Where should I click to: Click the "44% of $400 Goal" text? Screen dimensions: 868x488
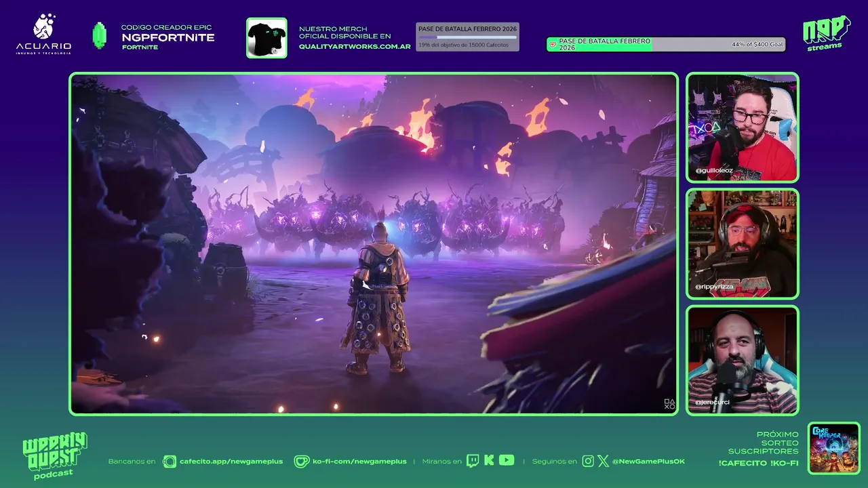[x=757, y=44]
